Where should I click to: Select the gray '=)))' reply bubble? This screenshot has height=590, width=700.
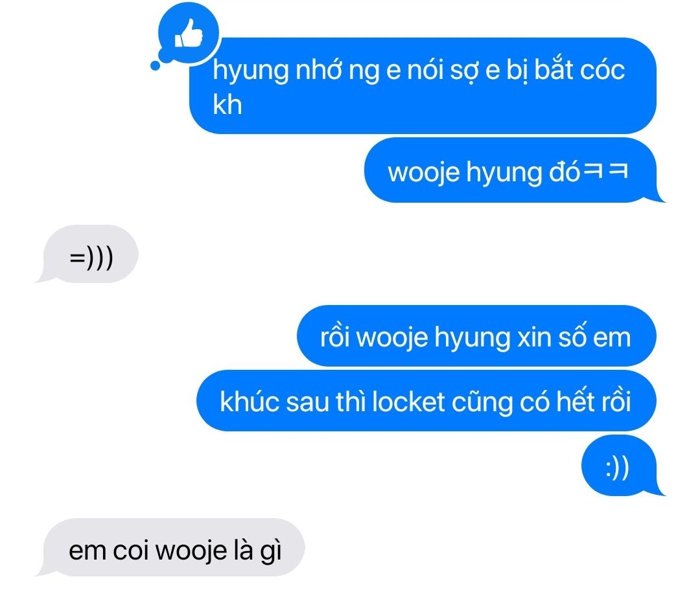coord(88,255)
